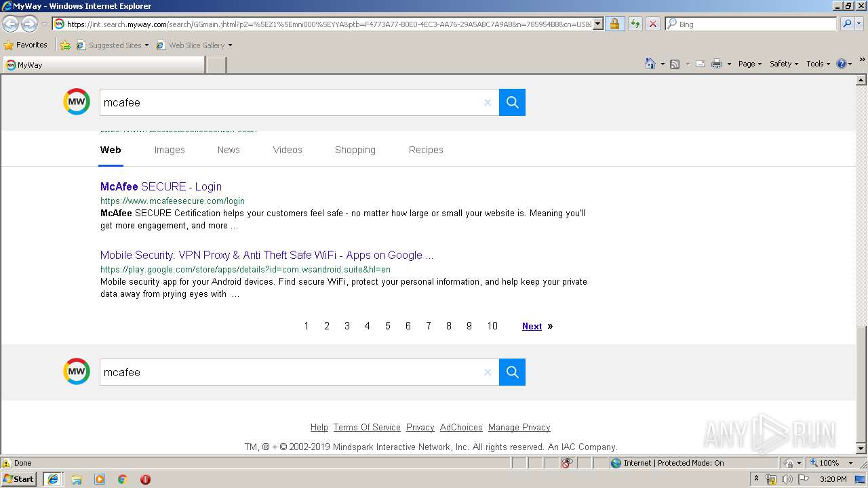868x488 pixels.
Task: Open the Tools menu dropdown
Action: (818, 64)
